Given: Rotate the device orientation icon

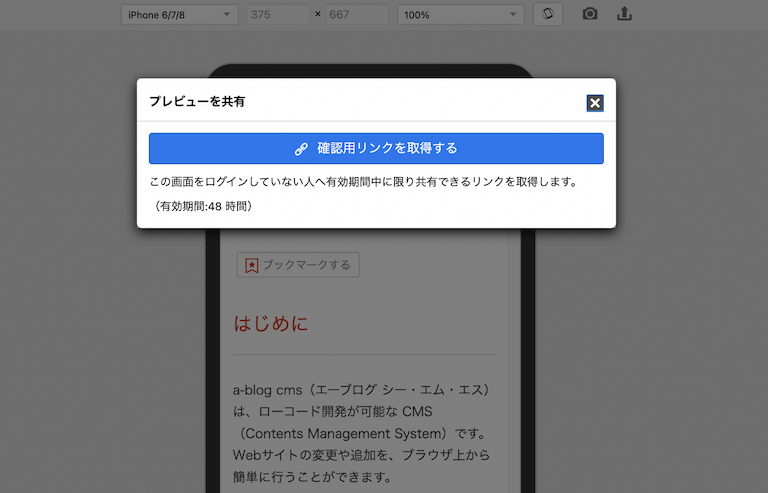Looking at the screenshot, I should coord(548,14).
